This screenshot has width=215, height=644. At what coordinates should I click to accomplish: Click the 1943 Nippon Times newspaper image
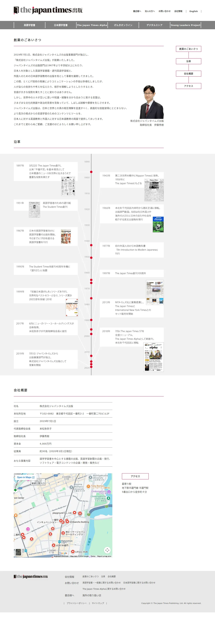(154, 190)
